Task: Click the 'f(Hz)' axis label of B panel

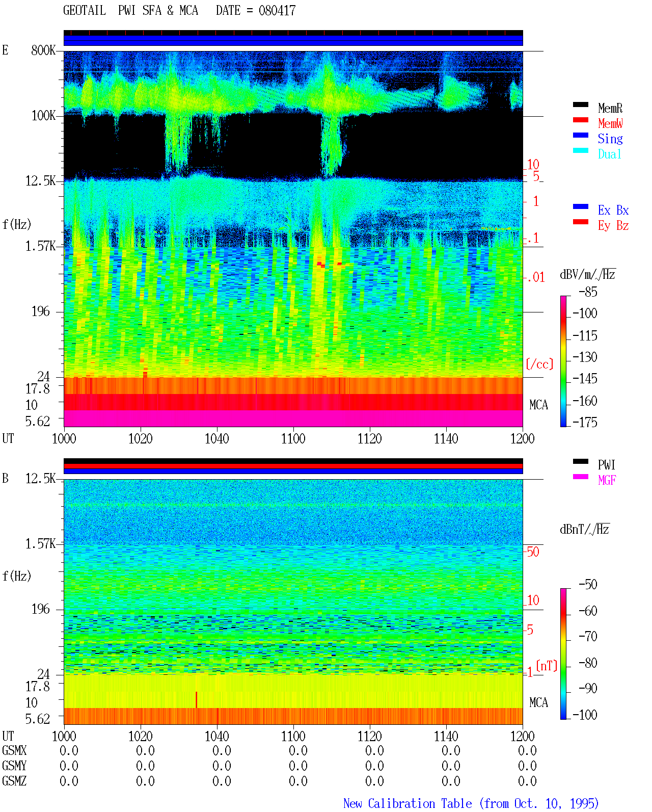Action: click(x=16, y=576)
